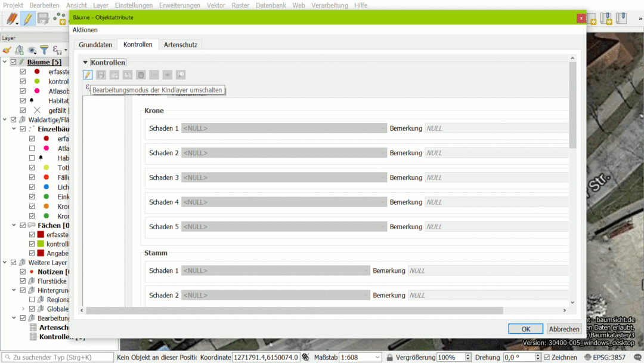Open layer styling panel brush icon
This screenshot has width=644, height=363.
tap(7, 50)
